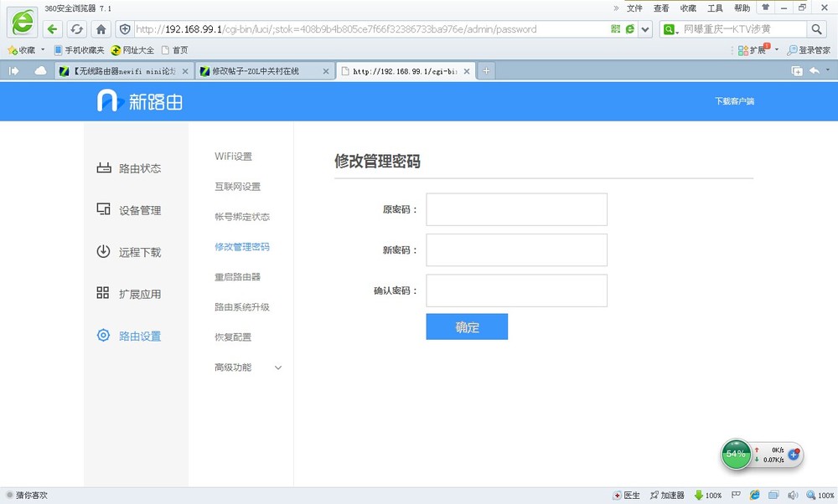Switch to 无线路由器newifi mini论坛 tab
Image resolution: width=838 pixels, height=504 pixels.
click(124, 71)
